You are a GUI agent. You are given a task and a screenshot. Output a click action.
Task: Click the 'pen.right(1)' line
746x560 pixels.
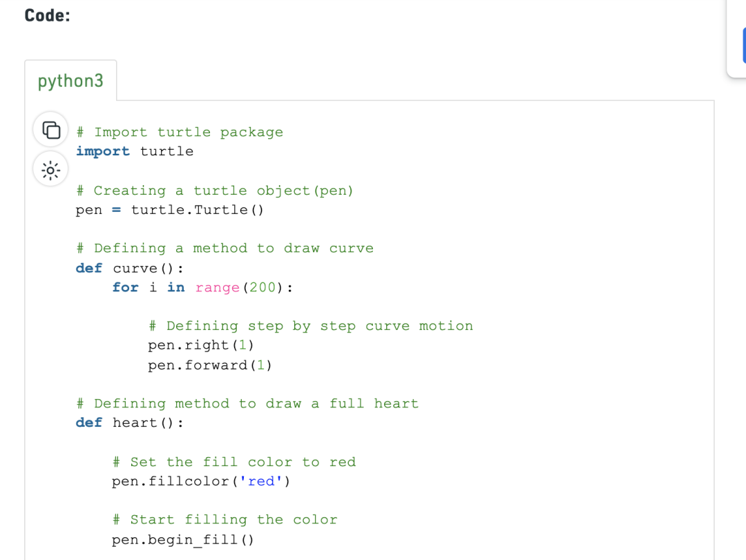click(201, 345)
